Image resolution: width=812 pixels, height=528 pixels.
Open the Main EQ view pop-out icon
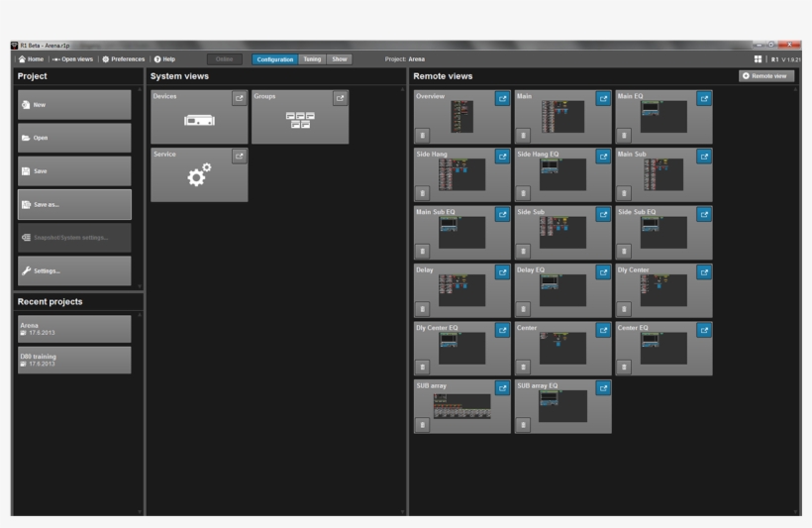tap(704, 98)
